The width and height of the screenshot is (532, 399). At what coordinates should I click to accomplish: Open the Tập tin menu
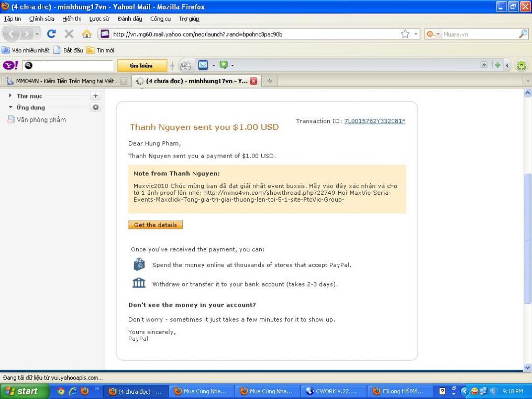(13, 19)
